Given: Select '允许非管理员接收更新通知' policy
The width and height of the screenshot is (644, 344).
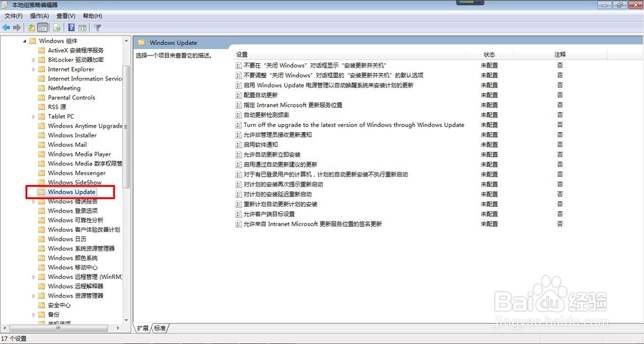Looking at the screenshot, I should point(278,135).
